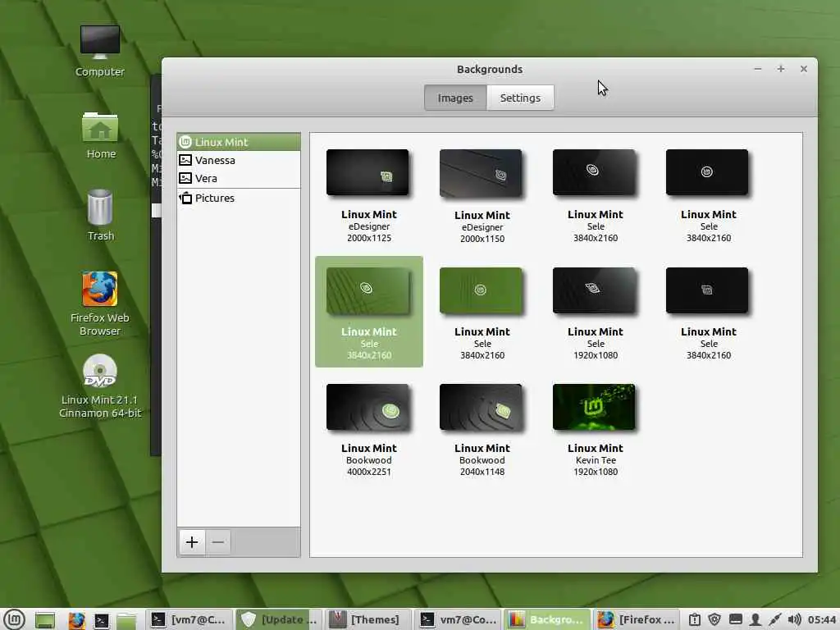Image resolution: width=840 pixels, height=630 pixels.
Task: Select the Pictures folder in sidebar
Action: point(239,199)
